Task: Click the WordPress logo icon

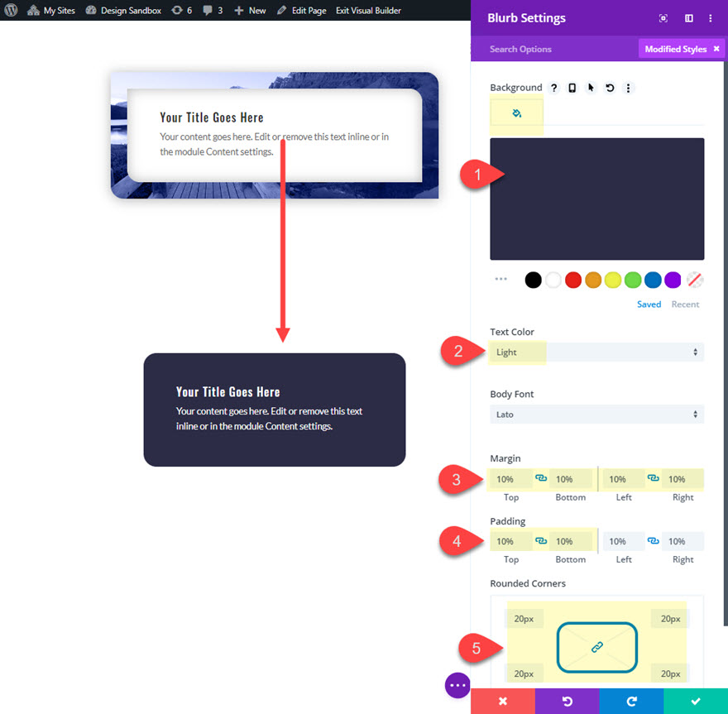Action: pyautogui.click(x=11, y=10)
